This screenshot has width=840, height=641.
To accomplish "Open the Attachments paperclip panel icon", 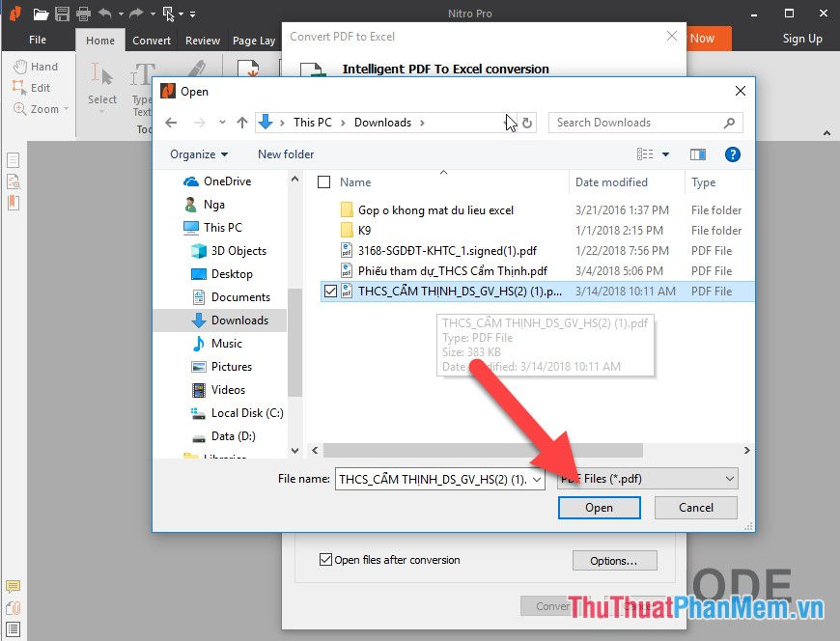I will pos(13,608).
